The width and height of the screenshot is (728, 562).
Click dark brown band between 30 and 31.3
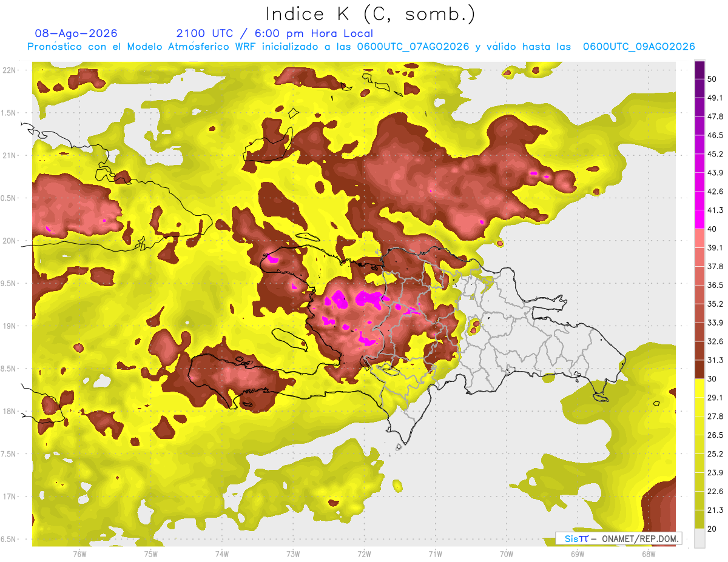pyautogui.click(x=699, y=369)
